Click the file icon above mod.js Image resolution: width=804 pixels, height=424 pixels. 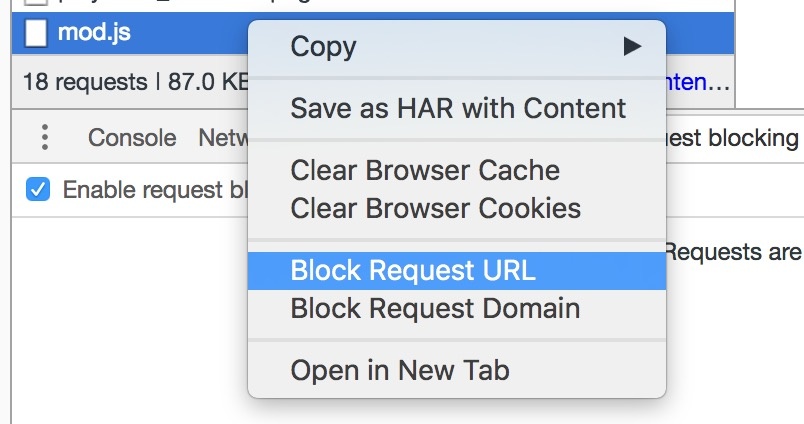(x=36, y=4)
